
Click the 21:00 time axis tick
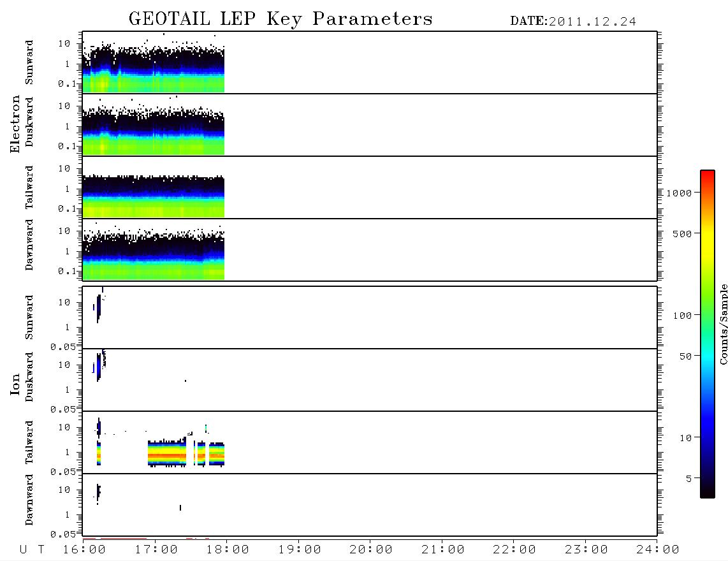click(x=443, y=550)
